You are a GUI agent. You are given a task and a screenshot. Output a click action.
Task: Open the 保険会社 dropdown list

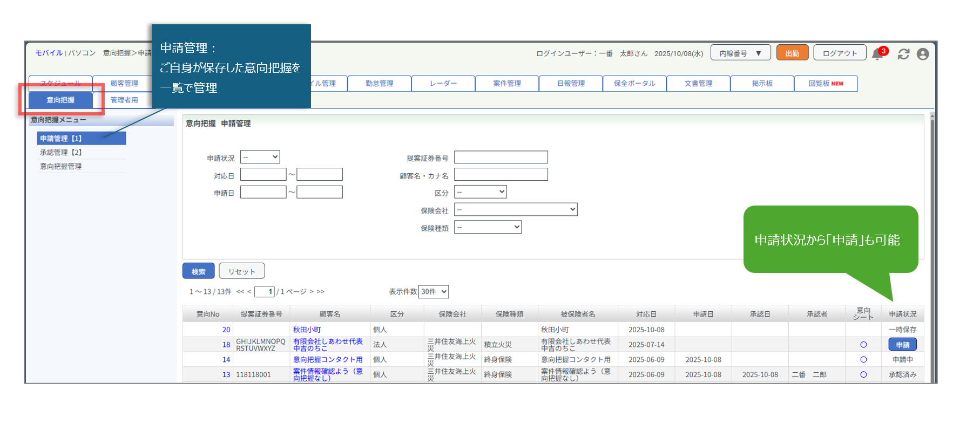coord(516,209)
